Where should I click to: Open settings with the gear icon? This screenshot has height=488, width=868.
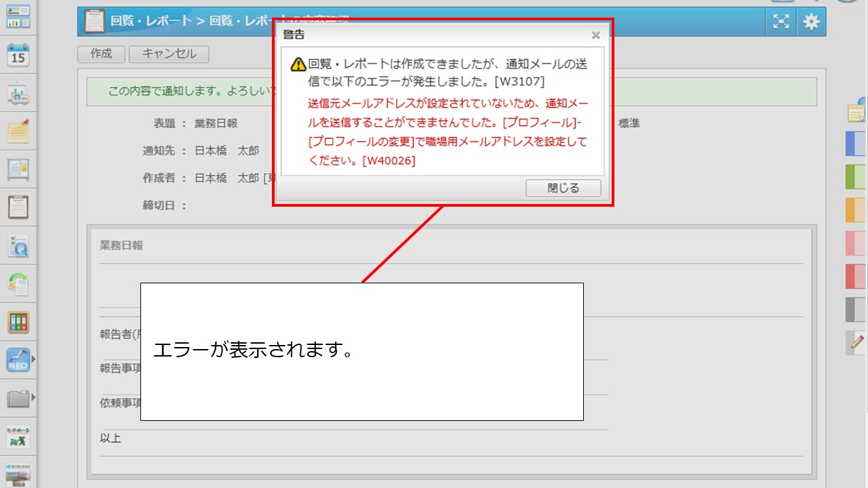[x=811, y=22]
